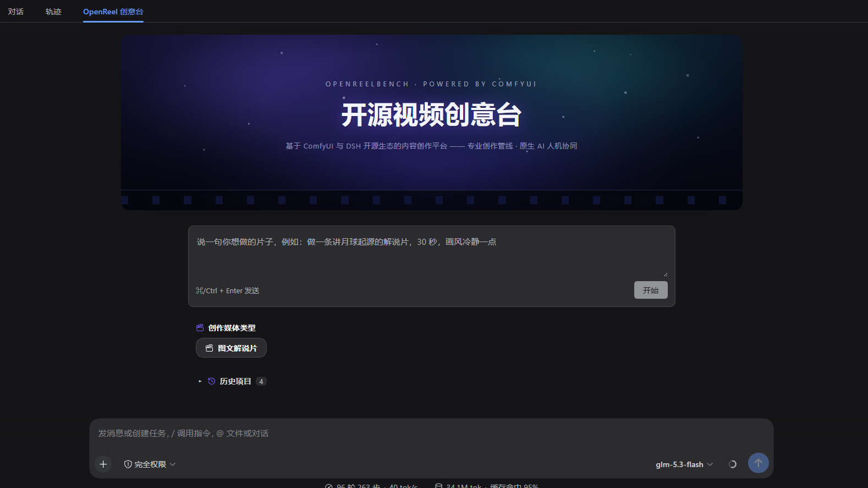
Task: Click the plus attach button
Action: (103, 464)
